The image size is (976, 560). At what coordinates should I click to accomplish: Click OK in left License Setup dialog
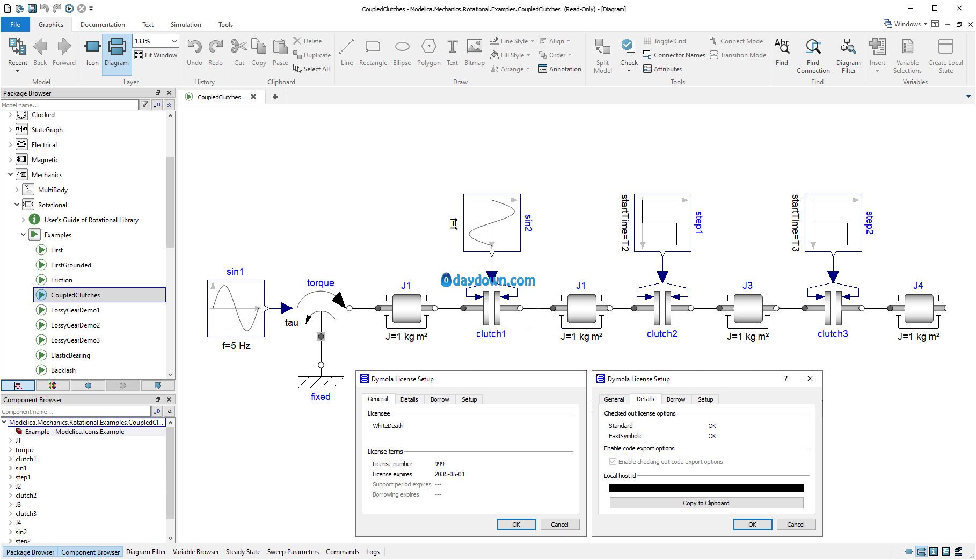pyautogui.click(x=516, y=525)
